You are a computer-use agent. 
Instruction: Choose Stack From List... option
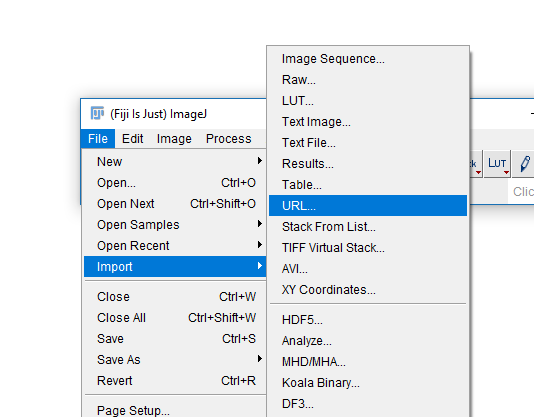pos(368,227)
